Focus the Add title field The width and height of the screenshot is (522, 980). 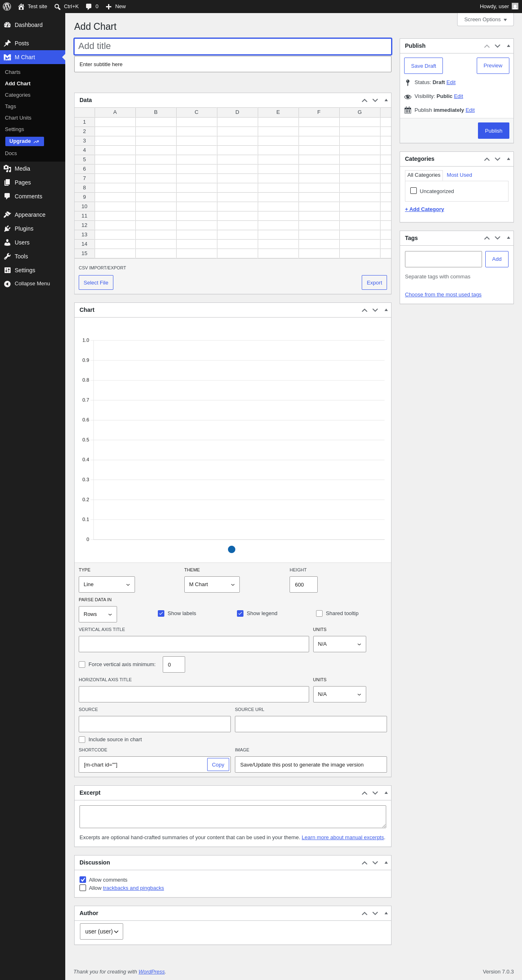coord(233,47)
